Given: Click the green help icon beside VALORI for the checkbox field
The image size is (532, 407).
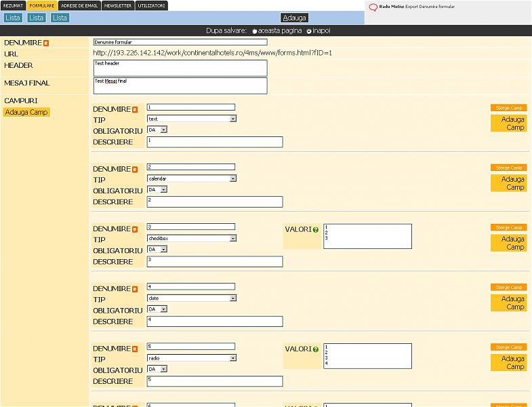Looking at the screenshot, I should (316, 229).
